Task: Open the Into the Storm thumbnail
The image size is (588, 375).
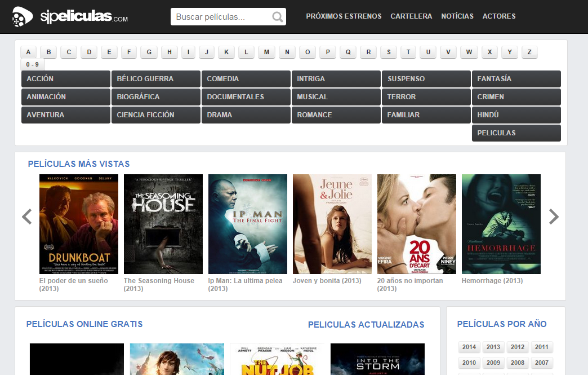Action: pyautogui.click(x=377, y=359)
